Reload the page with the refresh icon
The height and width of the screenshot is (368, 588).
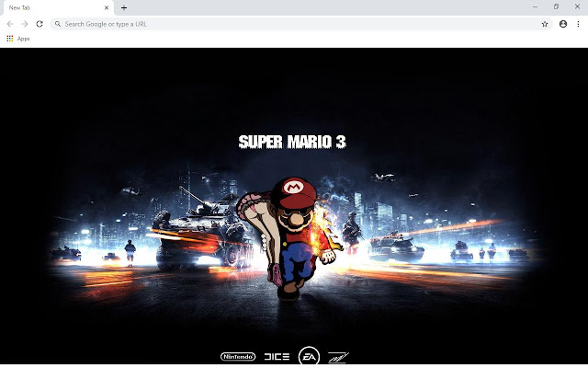pyautogui.click(x=40, y=24)
